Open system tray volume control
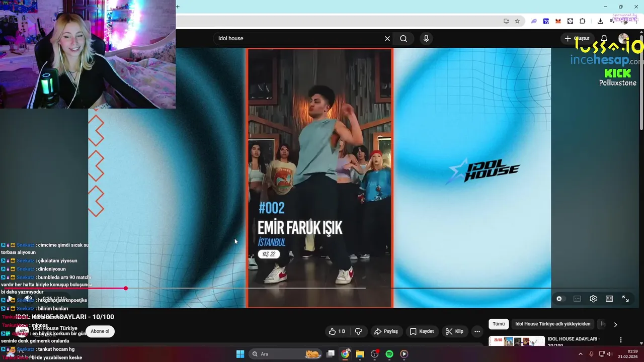The height and width of the screenshot is (362, 644). (609, 354)
